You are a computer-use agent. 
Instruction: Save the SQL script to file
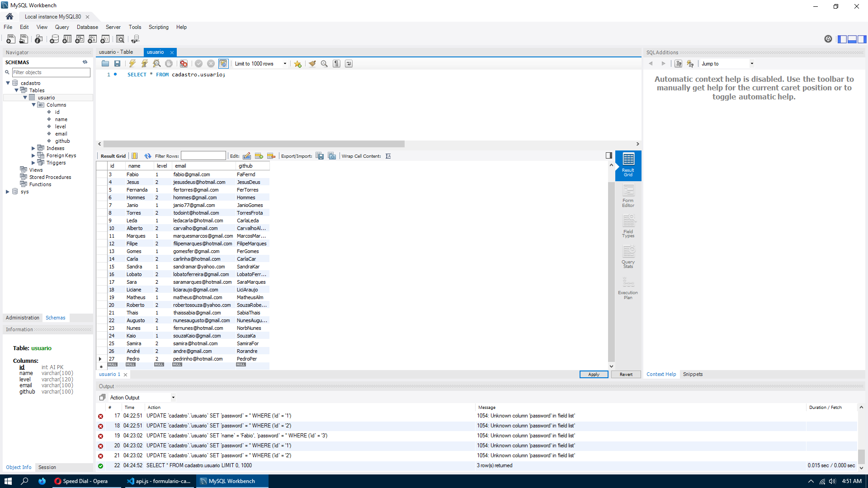pyautogui.click(x=118, y=64)
